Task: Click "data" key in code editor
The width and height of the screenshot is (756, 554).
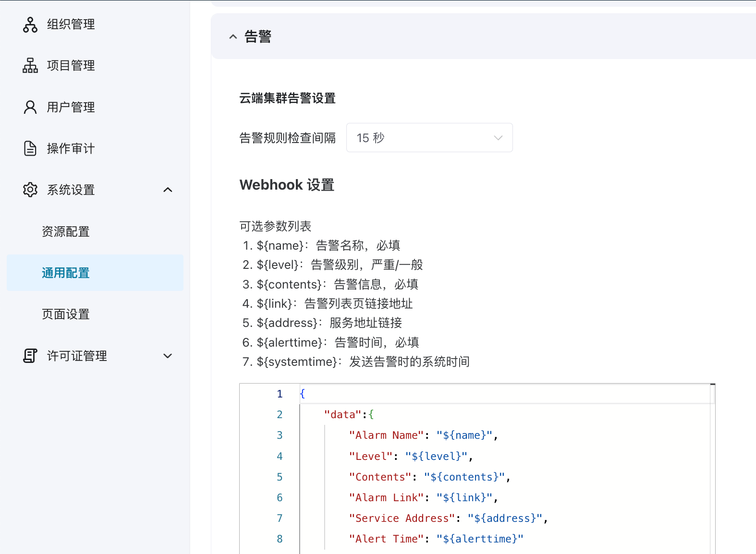Action: pos(342,414)
